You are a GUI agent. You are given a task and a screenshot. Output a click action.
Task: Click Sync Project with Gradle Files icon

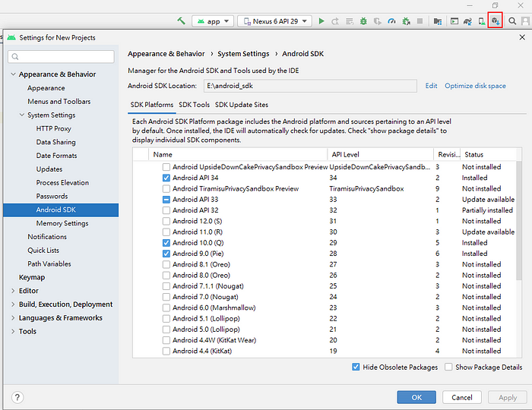tap(468, 21)
